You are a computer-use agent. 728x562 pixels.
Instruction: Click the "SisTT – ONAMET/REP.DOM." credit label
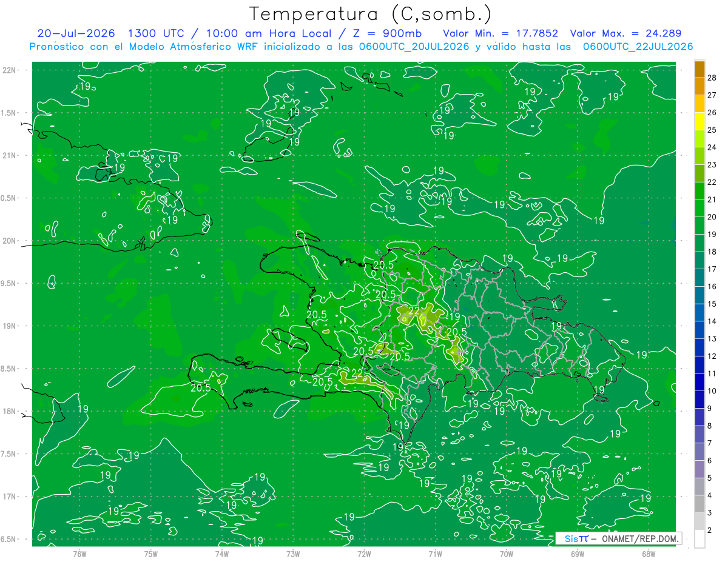[618, 538]
